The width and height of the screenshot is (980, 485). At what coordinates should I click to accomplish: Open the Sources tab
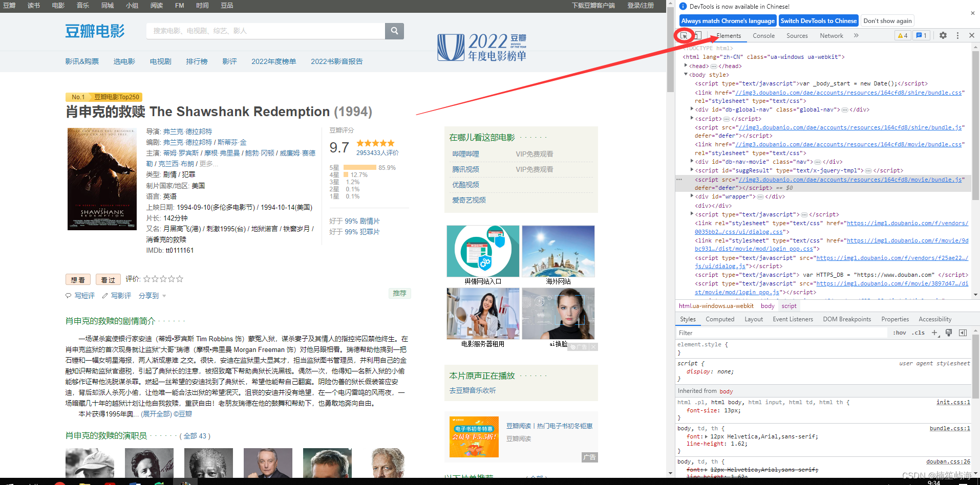click(x=797, y=36)
